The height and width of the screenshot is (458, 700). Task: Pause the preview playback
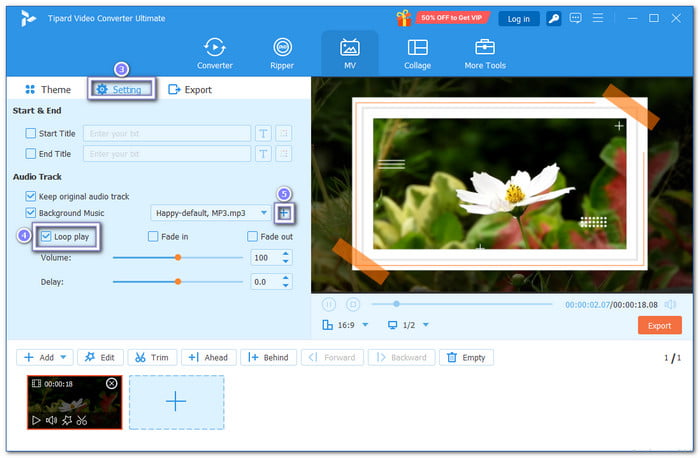(329, 304)
